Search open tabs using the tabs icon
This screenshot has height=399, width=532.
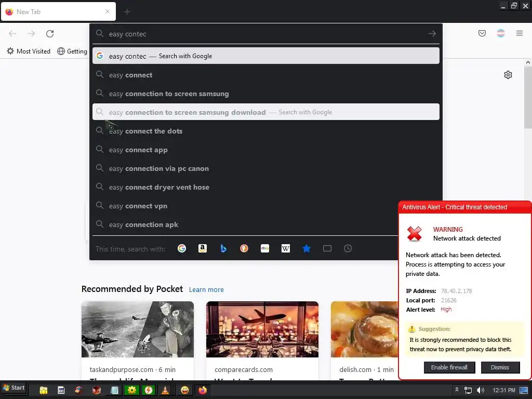[x=327, y=249]
